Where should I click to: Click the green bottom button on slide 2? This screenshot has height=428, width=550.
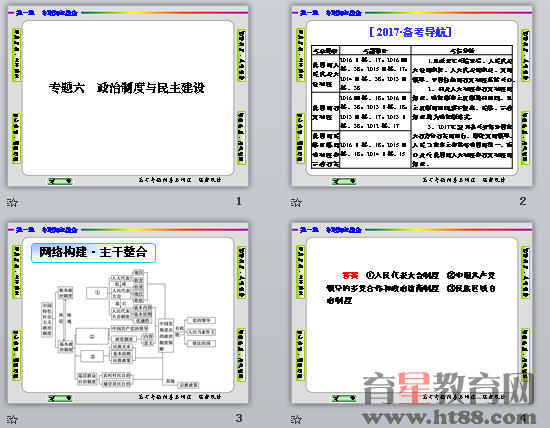click(x=344, y=181)
